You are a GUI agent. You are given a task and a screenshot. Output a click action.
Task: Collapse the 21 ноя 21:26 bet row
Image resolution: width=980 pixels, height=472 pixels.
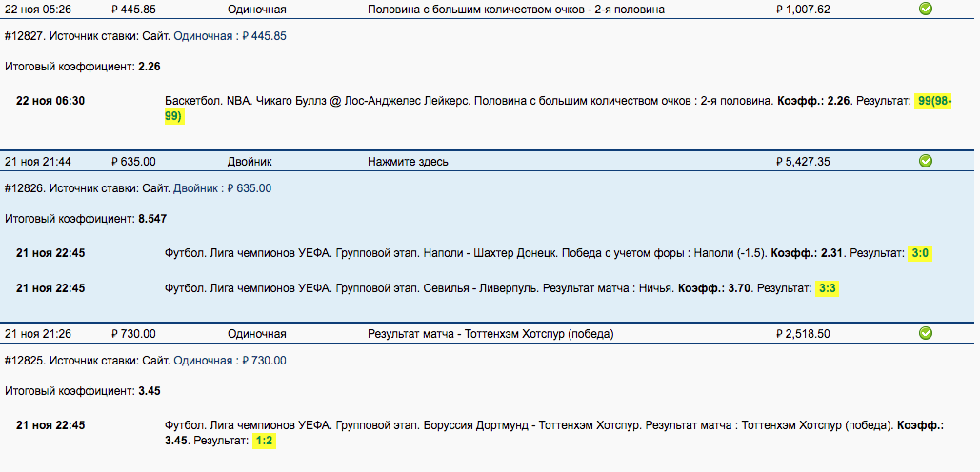click(38, 334)
